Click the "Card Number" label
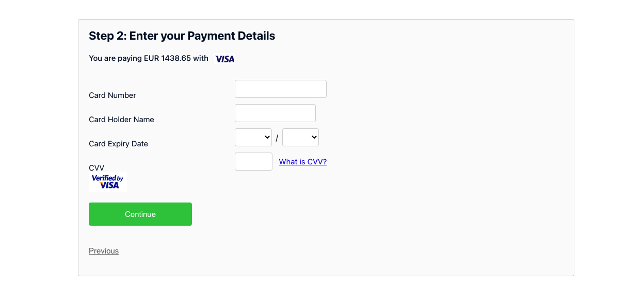The width and height of the screenshot is (644, 303). [x=112, y=95]
